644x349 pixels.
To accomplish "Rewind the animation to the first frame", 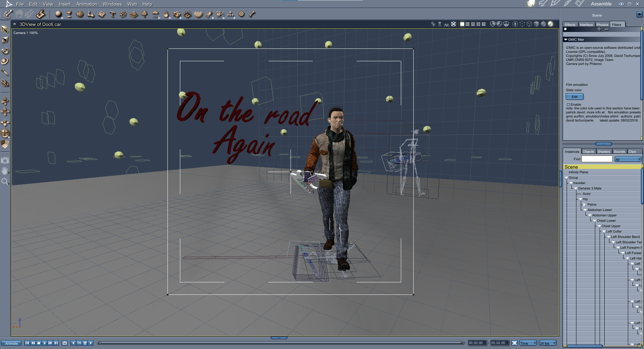I will coord(27,343).
